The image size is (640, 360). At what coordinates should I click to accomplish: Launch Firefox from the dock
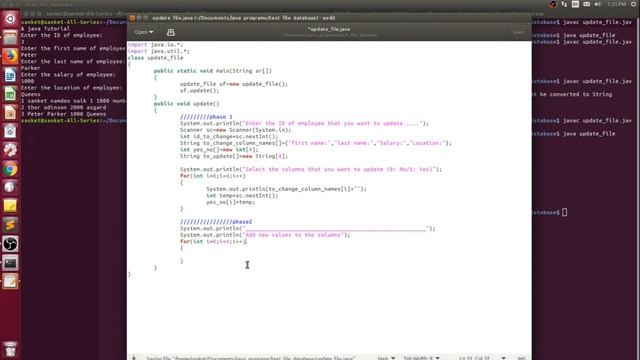(10, 57)
